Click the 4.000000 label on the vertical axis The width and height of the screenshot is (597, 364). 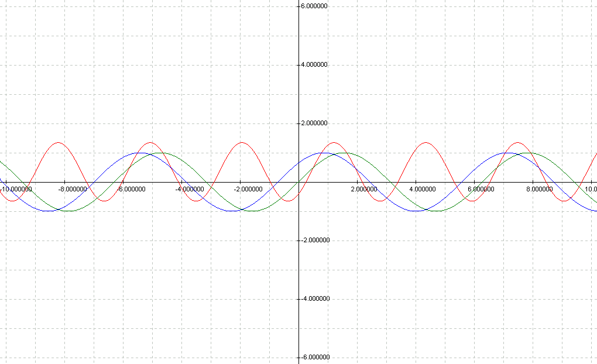pos(314,64)
